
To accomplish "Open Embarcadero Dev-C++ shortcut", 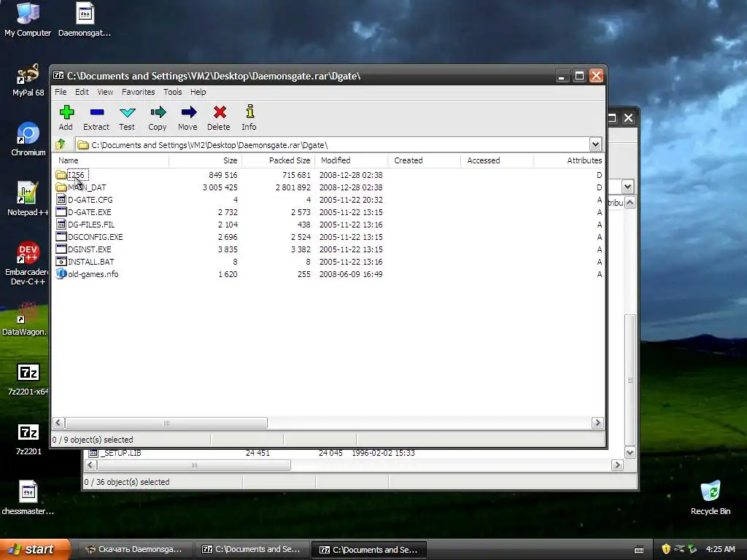I will (28, 263).
